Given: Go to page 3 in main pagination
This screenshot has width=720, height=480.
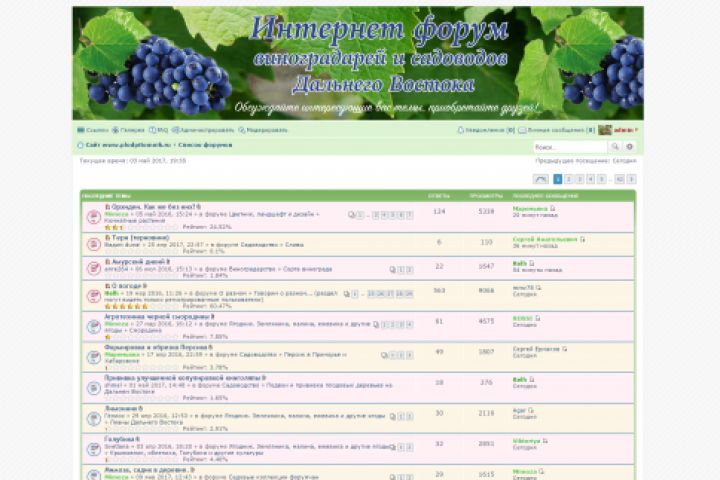Looking at the screenshot, I should tap(579, 179).
